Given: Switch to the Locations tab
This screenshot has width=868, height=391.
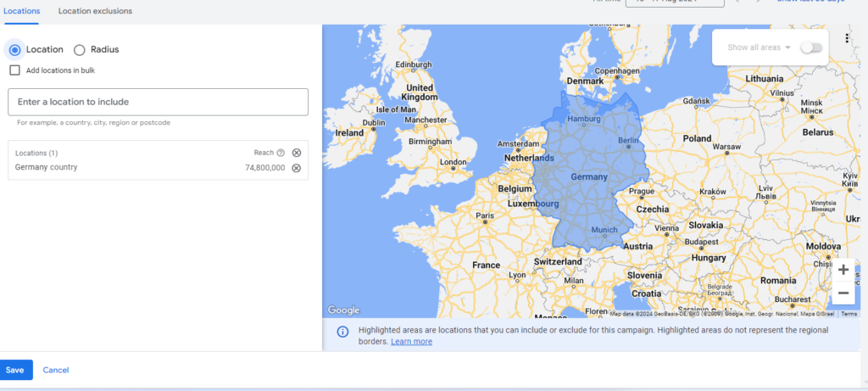Looking at the screenshot, I should pyautogui.click(x=21, y=11).
